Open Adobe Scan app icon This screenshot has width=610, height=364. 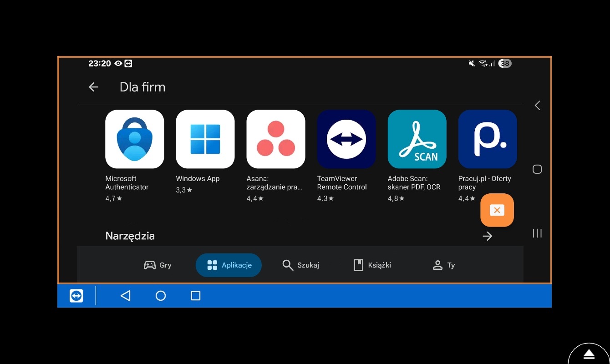point(417,139)
